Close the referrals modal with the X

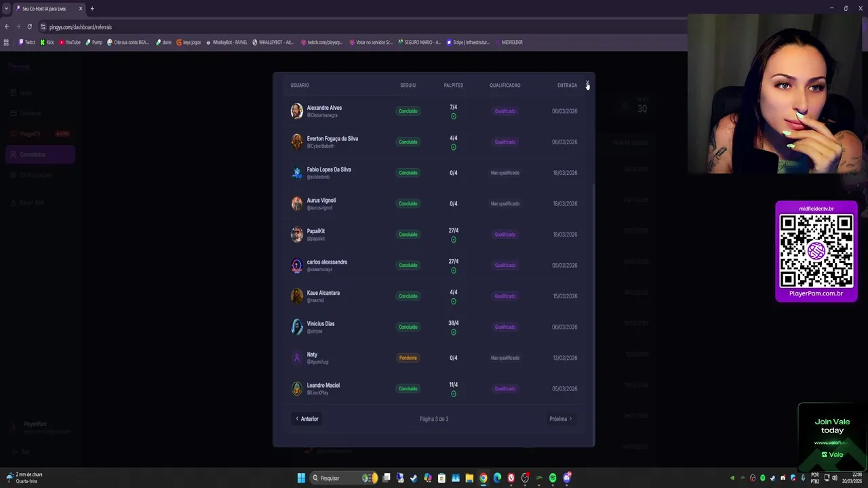pos(587,83)
